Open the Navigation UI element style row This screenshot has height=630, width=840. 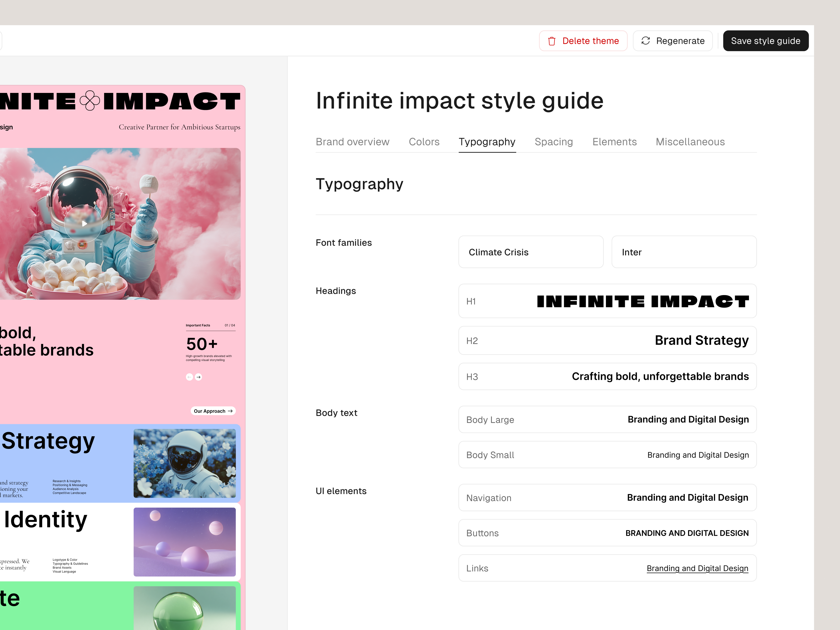tap(607, 498)
